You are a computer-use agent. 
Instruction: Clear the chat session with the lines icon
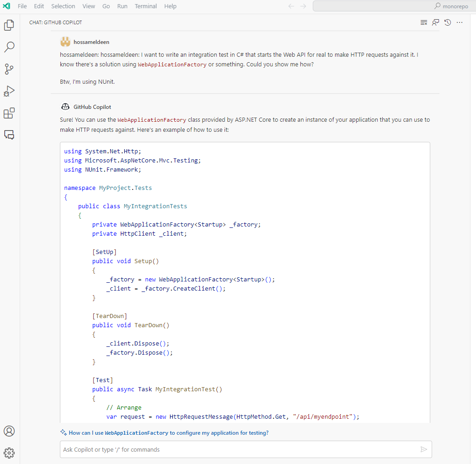coord(424,22)
